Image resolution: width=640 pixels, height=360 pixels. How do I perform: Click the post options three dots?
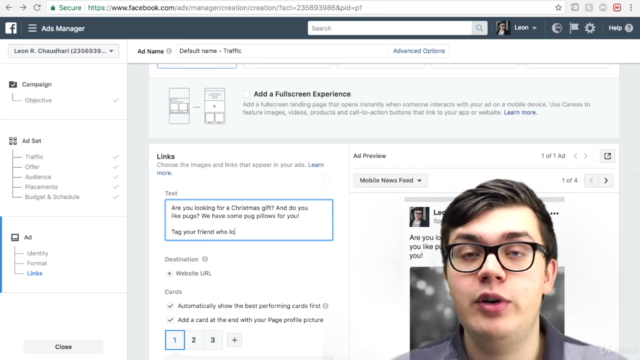[x=554, y=213]
